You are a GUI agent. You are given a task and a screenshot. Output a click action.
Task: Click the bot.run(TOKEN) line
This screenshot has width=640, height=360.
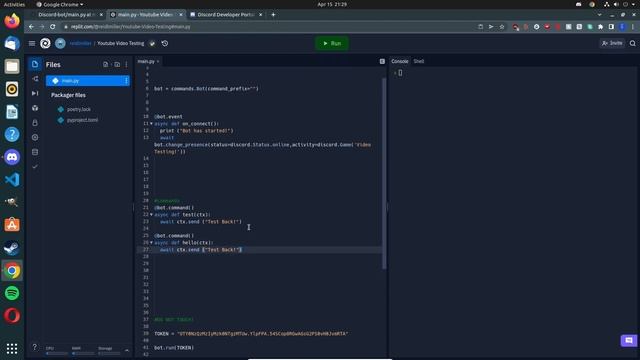tap(174, 348)
